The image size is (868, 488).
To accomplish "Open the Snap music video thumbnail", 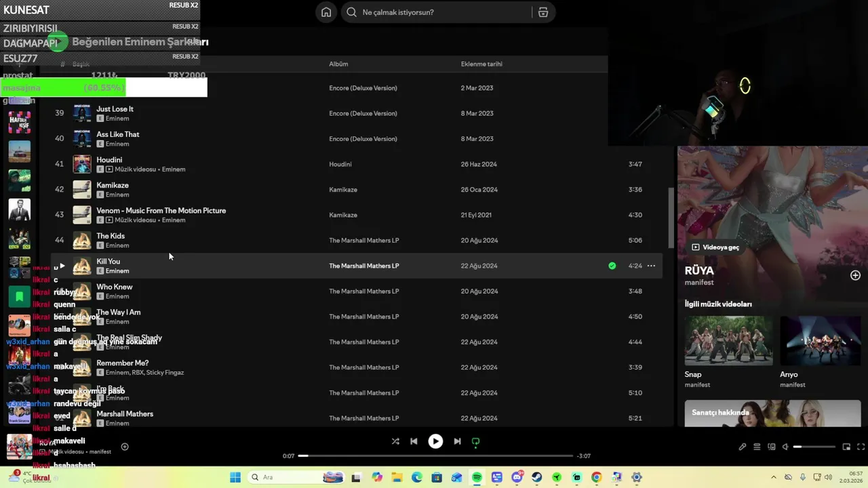I will [x=728, y=341].
